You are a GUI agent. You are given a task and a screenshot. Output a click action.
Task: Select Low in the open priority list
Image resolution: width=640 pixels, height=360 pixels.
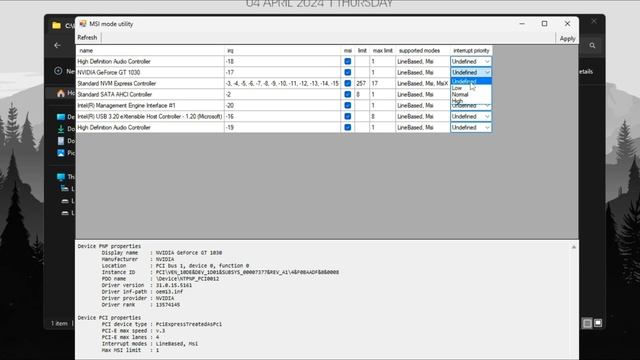(x=471, y=88)
